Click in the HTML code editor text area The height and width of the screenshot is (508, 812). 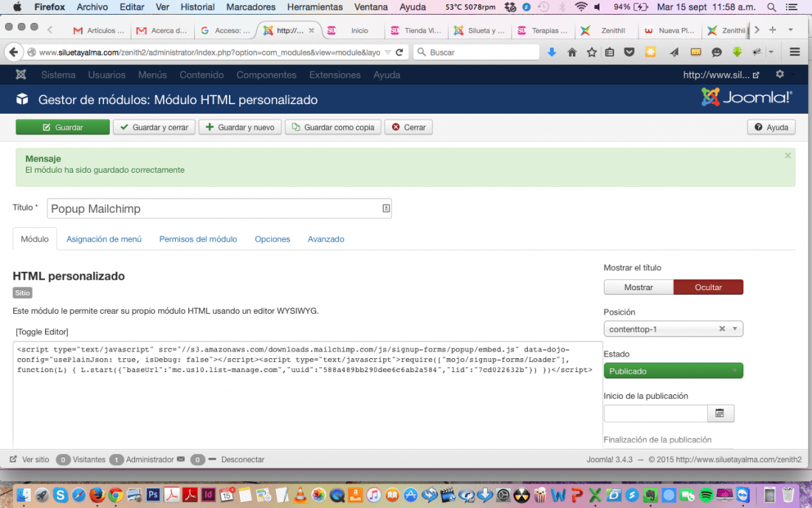pyautogui.click(x=308, y=394)
